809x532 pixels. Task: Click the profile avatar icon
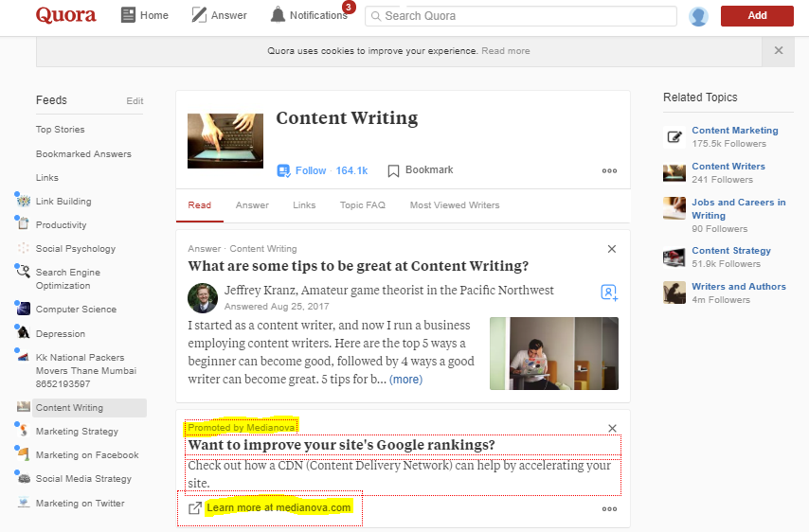[698, 16]
